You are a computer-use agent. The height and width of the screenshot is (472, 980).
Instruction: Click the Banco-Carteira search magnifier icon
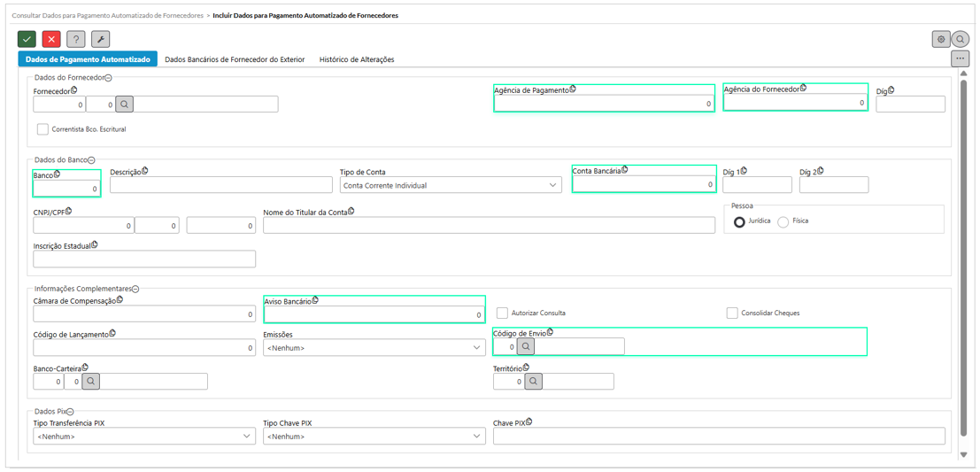(x=91, y=382)
